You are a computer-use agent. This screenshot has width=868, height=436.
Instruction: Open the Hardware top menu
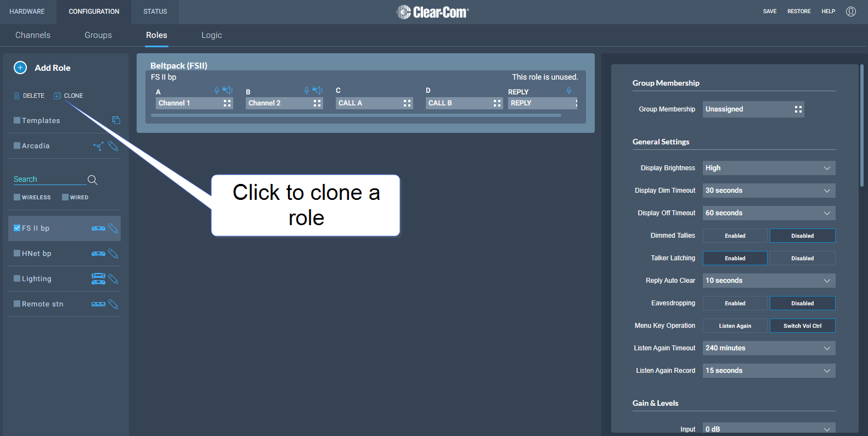(27, 12)
